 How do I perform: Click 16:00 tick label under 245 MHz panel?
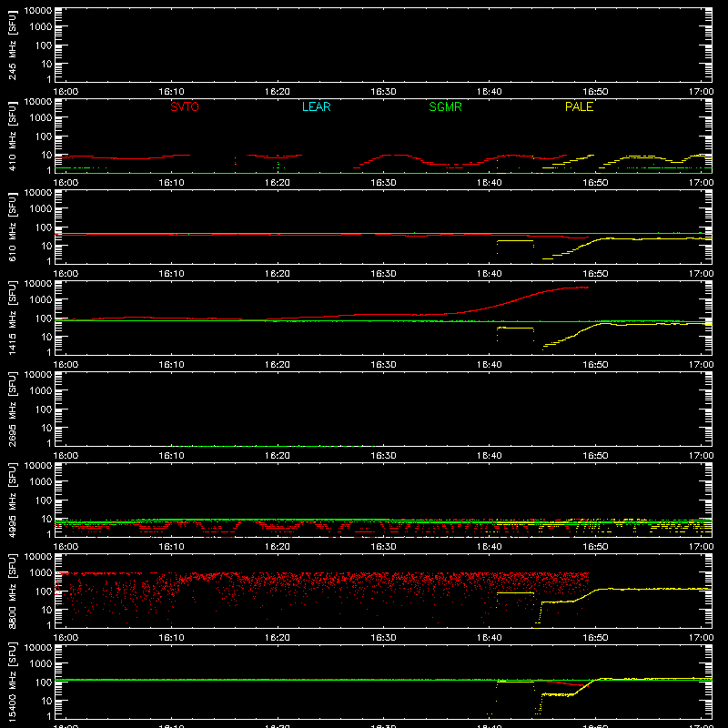click(x=66, y=92)
